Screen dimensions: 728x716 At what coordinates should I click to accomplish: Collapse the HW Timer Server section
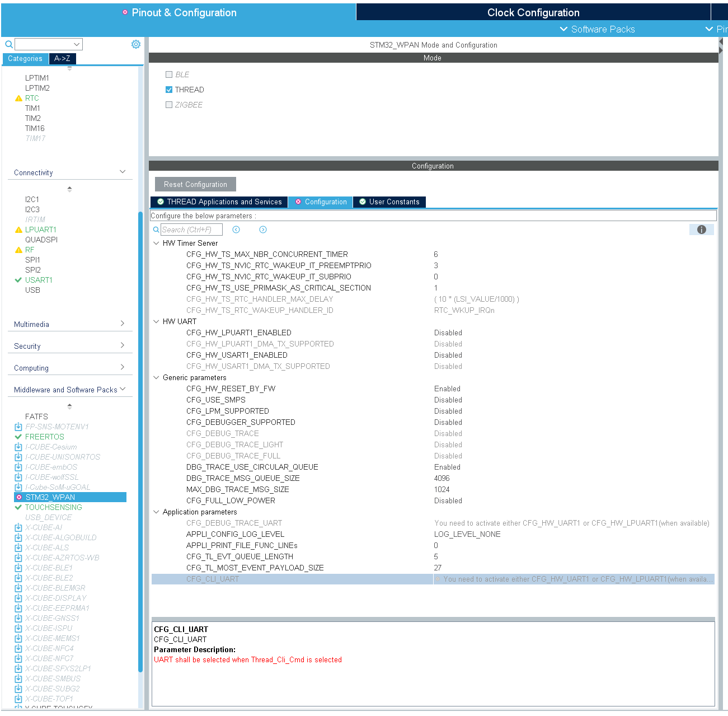[x=156, y=244]
